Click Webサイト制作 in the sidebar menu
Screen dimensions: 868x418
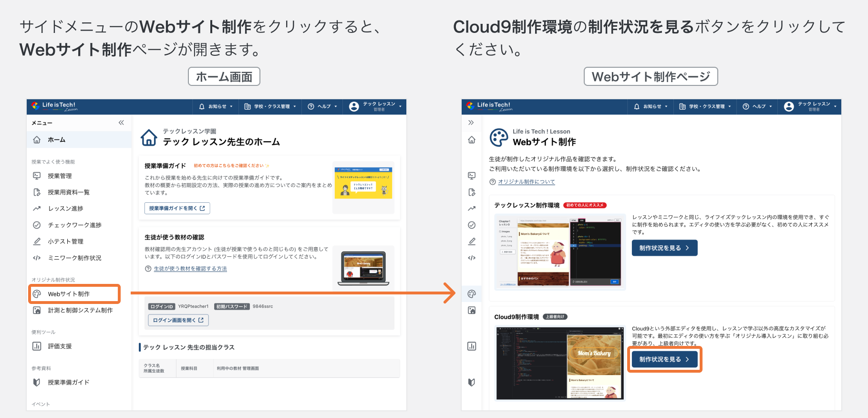click(x=74, y=294)
